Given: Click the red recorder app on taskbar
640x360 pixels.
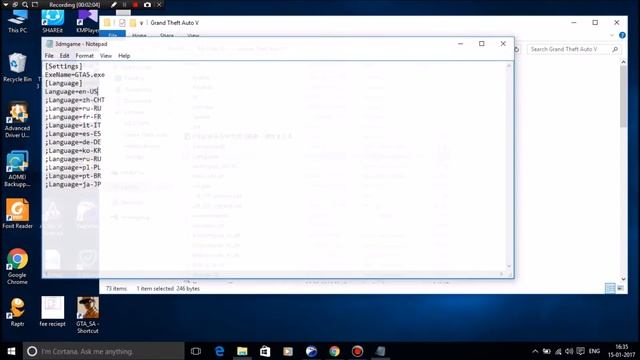Looking at the screenshot, I should coord(357,351).
